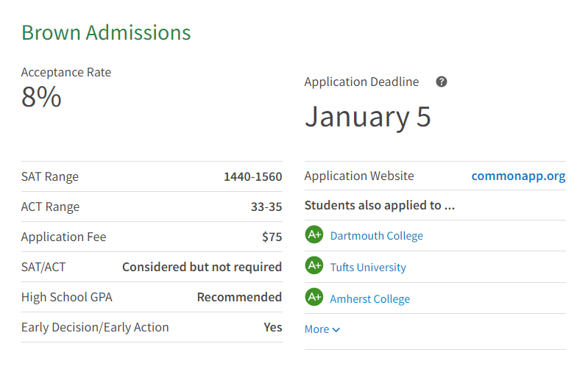Expand the More schools list
Image resolution: width=588 pixels, height=366 pixels.
pos(322,329)
